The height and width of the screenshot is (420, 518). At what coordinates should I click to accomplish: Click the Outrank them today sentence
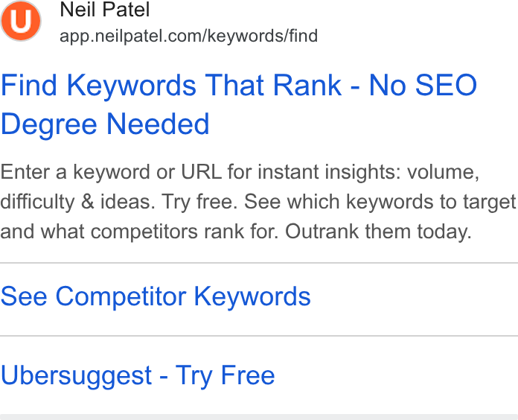pyautogui.click(x=378, y=232)
